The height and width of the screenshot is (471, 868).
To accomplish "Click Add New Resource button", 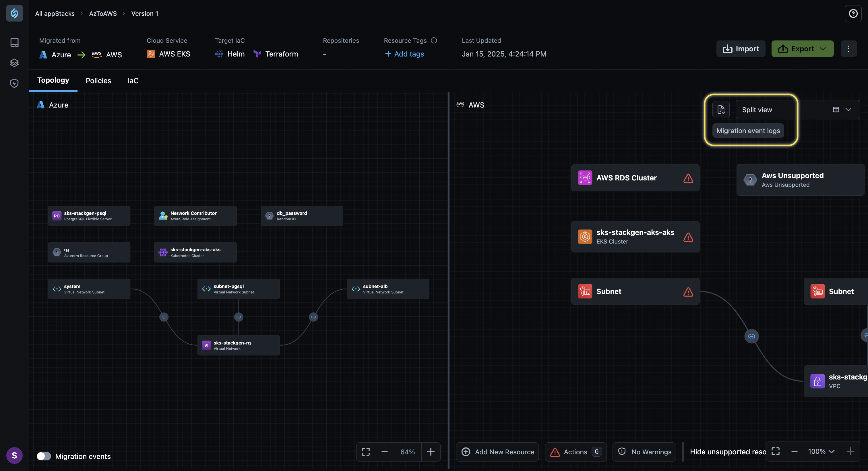I will coord(497,452).
